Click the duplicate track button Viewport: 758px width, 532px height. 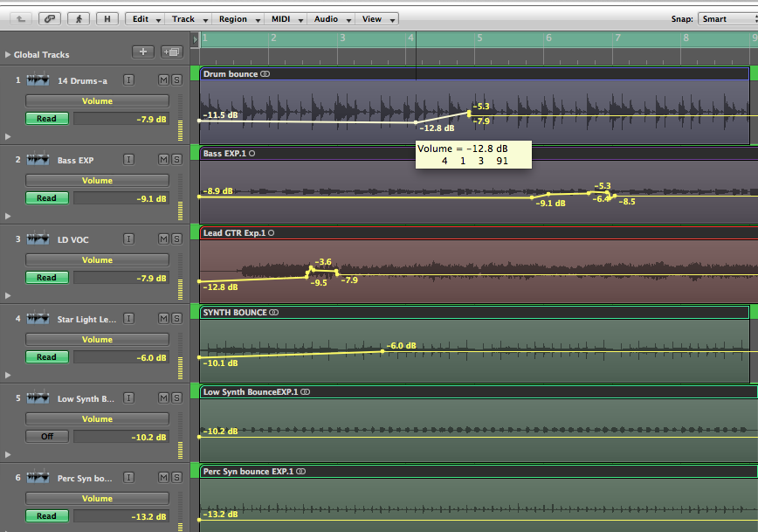[172, 52]
